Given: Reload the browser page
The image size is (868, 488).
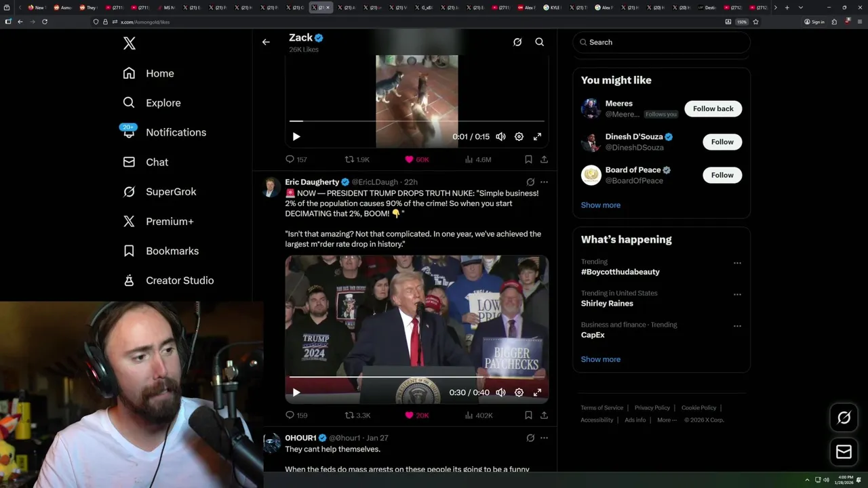Looking at the screenshot, I should pyautogui.click(x=45, y=22).
